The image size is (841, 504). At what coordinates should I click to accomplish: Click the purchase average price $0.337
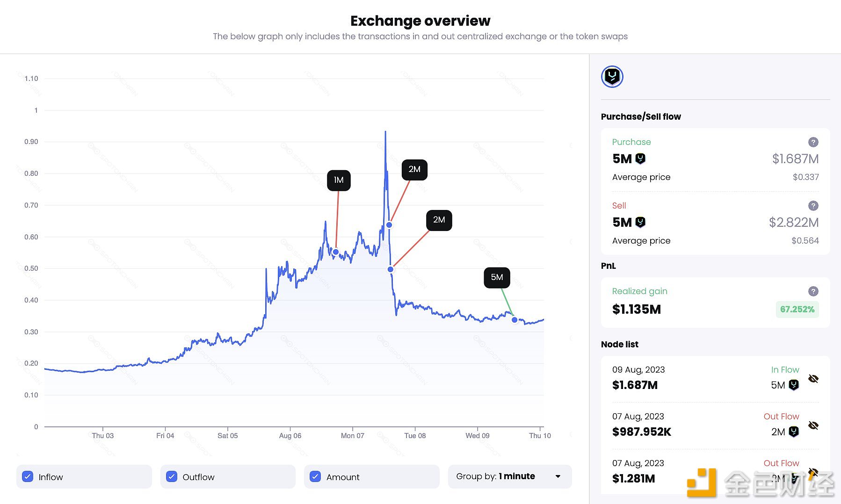click(805, 177)
